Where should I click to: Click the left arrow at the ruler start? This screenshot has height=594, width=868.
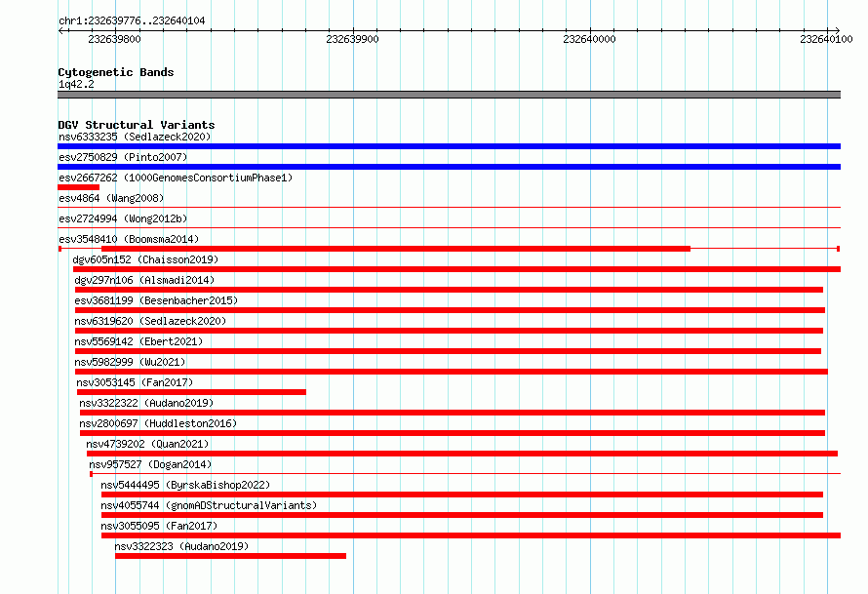[60, 30]
